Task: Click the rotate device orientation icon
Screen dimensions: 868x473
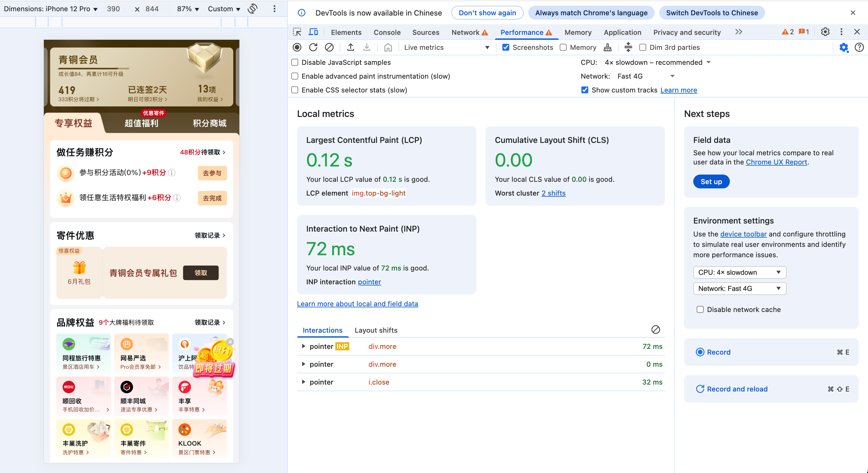Action: [x=253, y=9]
